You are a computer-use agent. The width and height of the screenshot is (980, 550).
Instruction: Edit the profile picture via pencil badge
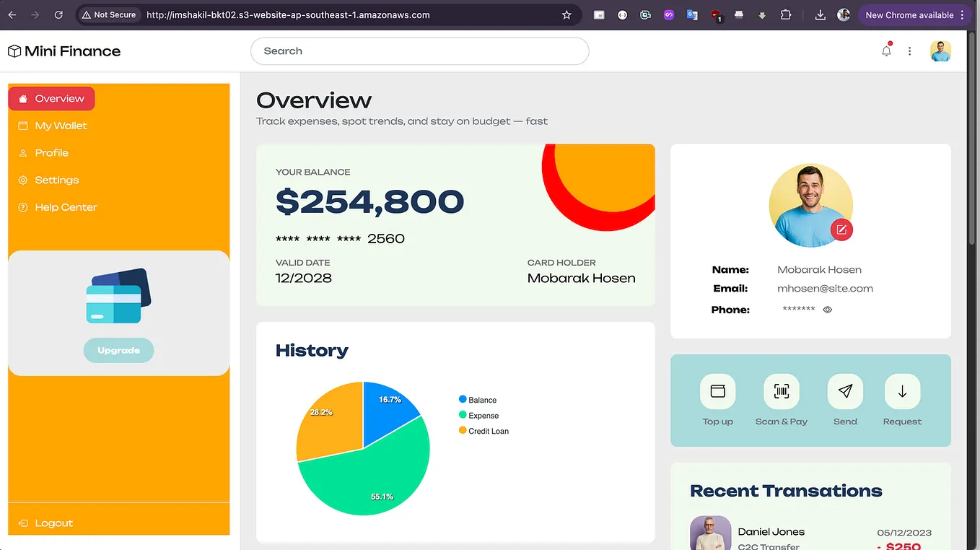(841, 230)
